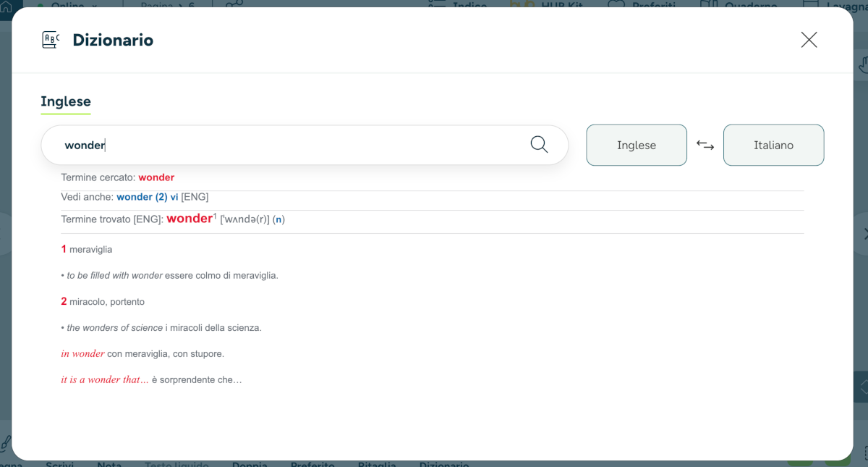Click the phonetic transcription ['wʌndə(r)]

(244, 219)
